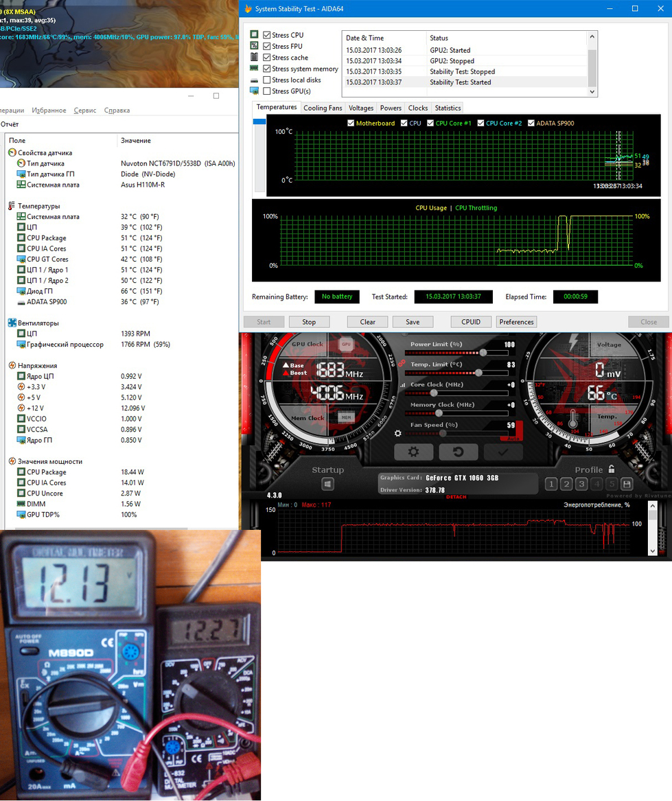The image size is (672, 801).
Task: Select Afterburner profile slot 3
Action: pyautogui.click(x=581, y=484)
